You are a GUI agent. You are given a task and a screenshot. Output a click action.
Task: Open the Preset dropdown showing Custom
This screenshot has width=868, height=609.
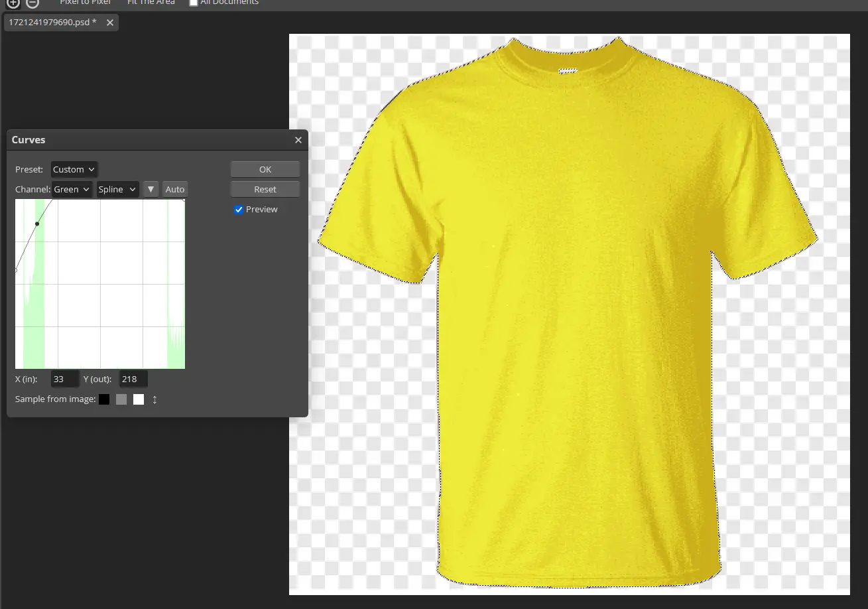74,170
